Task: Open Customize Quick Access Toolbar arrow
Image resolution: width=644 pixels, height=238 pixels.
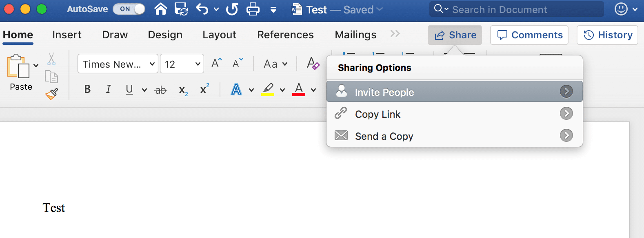Action: (273, 10)
